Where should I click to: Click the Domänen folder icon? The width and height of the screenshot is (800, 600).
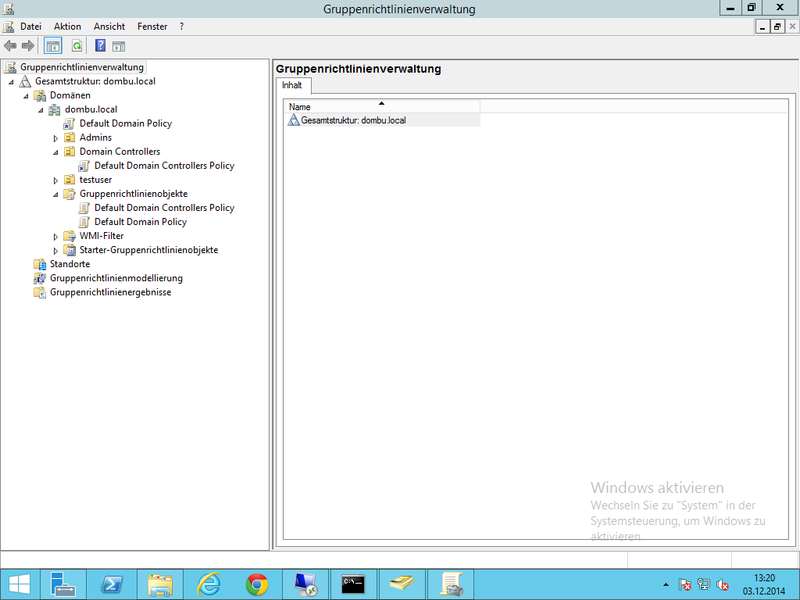pos(40,95)
